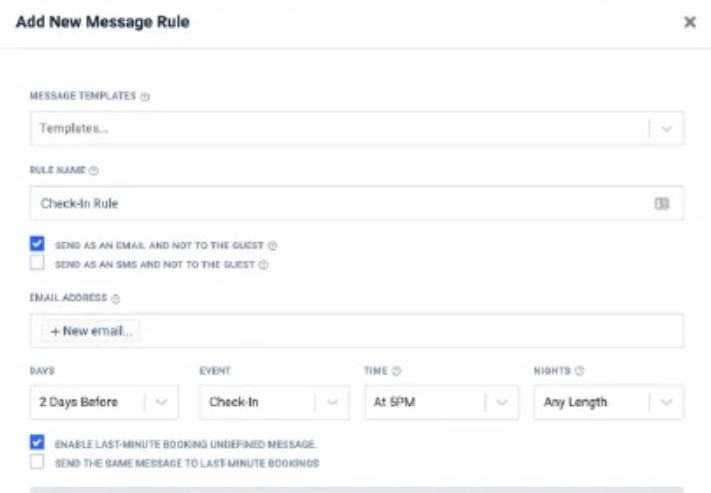This screenshot has width=711, height=493.
Task: Check Send the same message to last-minute bookings
Action: pos(37,462)
